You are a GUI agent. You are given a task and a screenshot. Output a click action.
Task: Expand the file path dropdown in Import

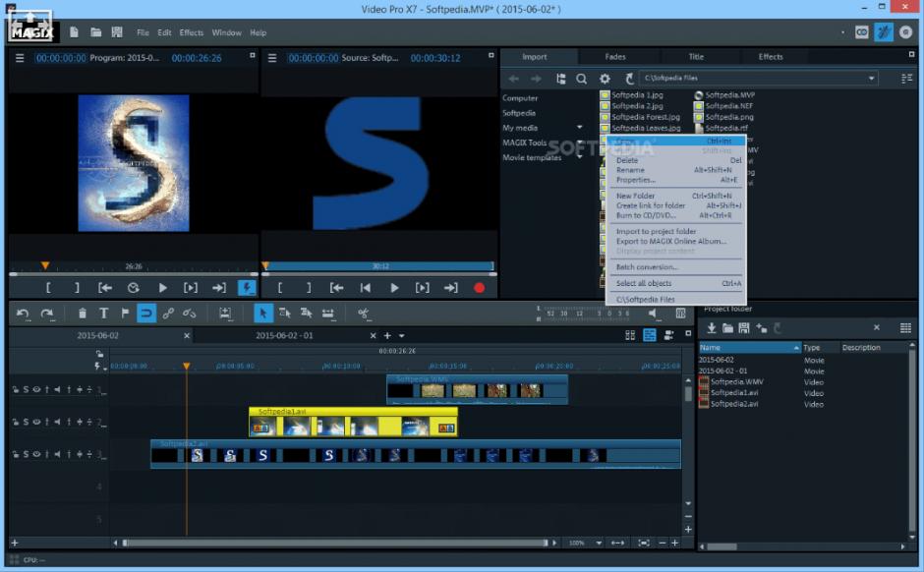(871, 79)
